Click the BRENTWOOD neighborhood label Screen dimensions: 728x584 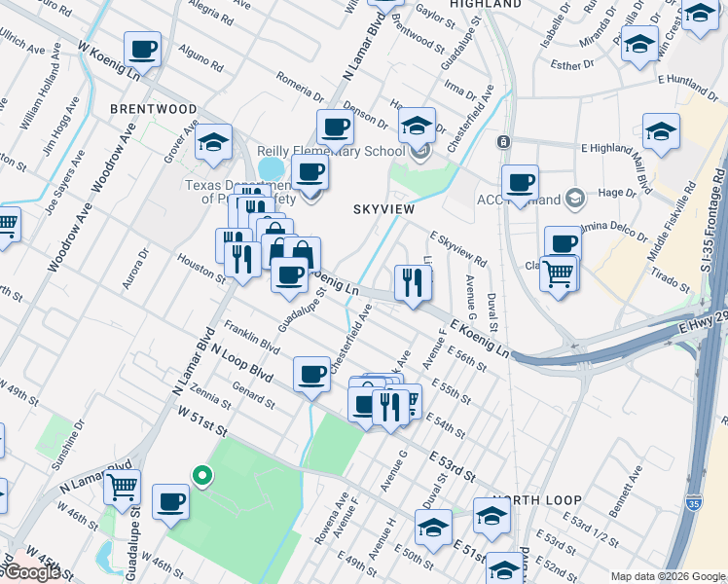tap(154, 110)
